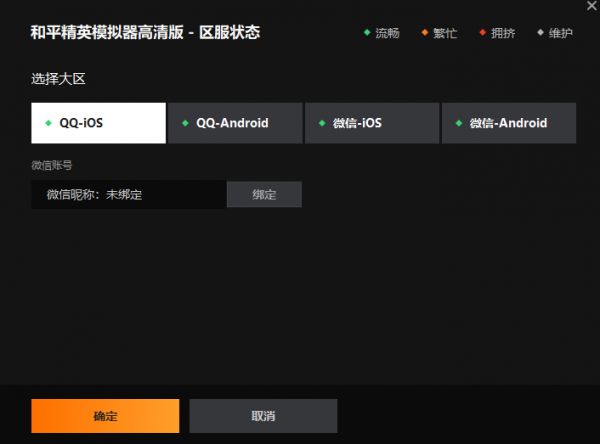Click the 微信账号 section label
This screenshot has height=444, width=600.
pyautogui.click(x=52, y=165)
